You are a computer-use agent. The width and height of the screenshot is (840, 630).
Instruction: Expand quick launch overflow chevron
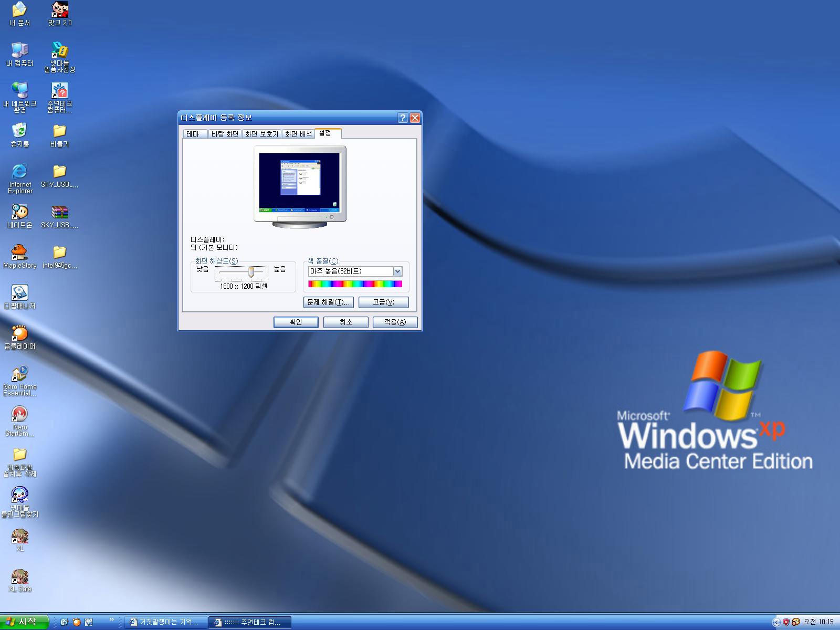(x=112, y=620)
